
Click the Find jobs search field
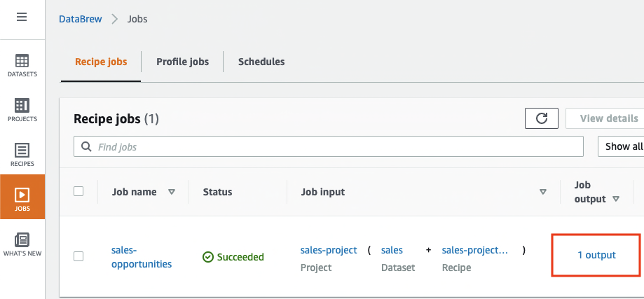click(x=336, y=147)
